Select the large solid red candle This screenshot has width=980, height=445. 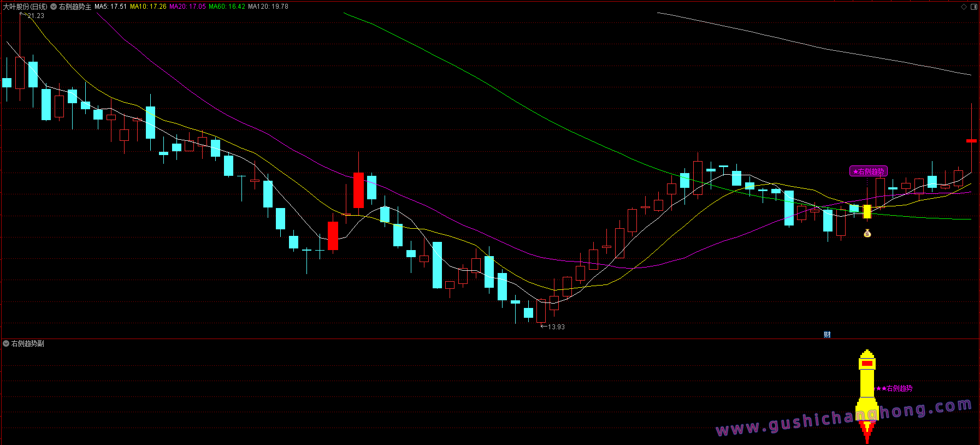tap(359, 190)
